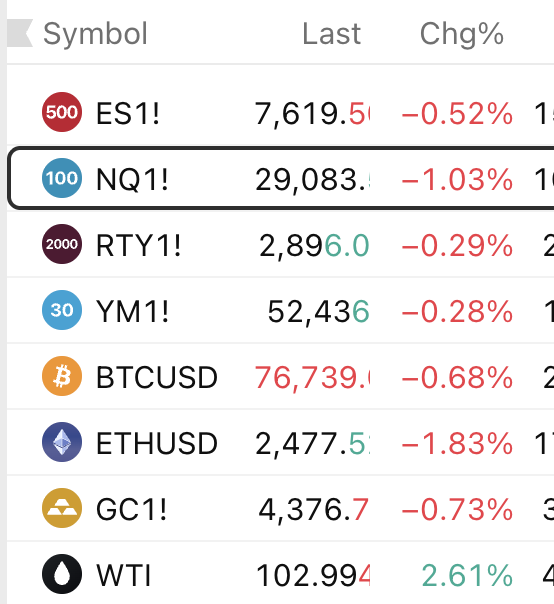Screen dimensions: 554x604
Task: Click the NQ1! change value -1.03%
Action: pyautogui.click(x=457, y=180)
